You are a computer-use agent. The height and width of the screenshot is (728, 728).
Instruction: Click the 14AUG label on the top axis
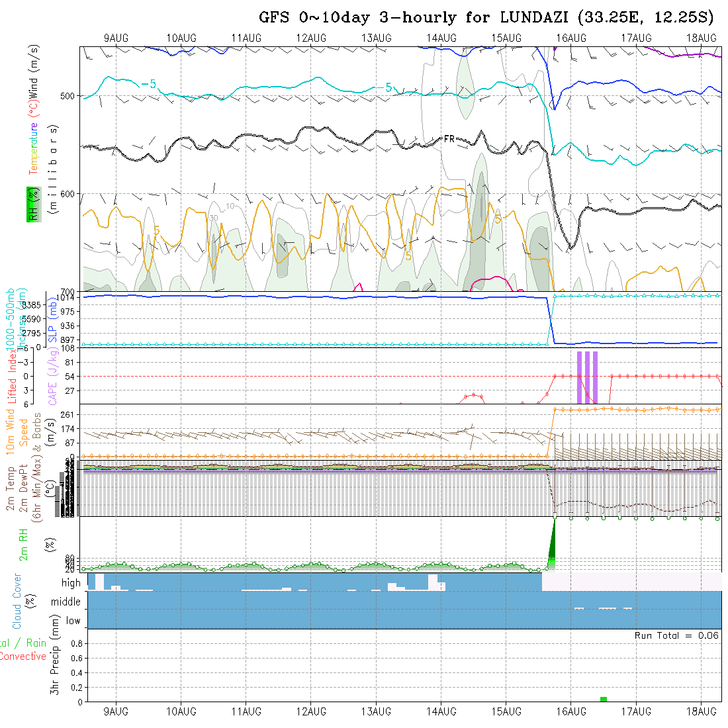point(441,38)
